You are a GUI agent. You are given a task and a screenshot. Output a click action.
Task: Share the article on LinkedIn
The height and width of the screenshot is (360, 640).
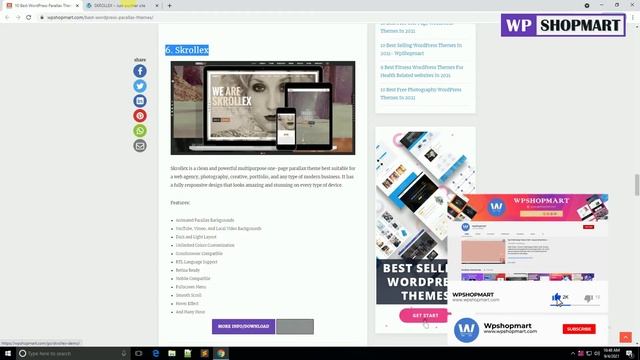pos(140,101)
